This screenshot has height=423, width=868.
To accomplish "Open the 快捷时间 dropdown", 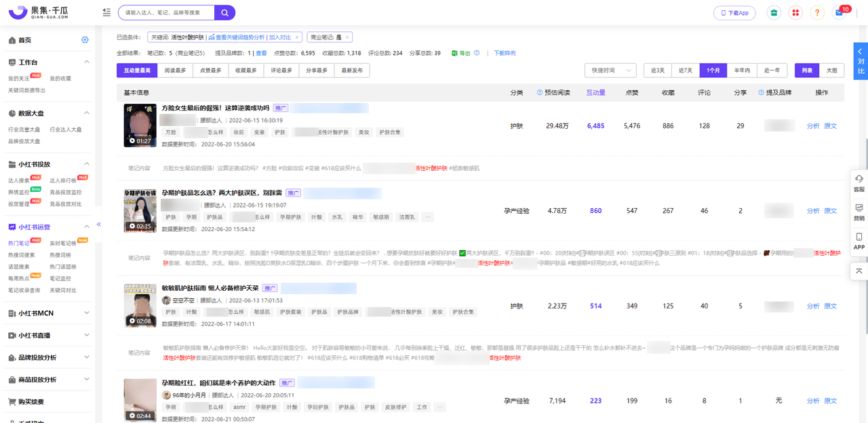I will tap(610, 70).
